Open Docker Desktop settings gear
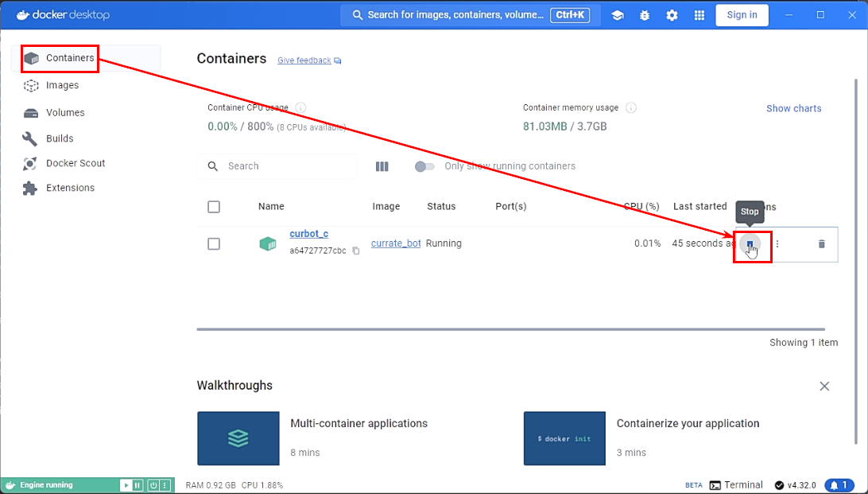This screenshot has height=494, width=868. click(672, 15)
